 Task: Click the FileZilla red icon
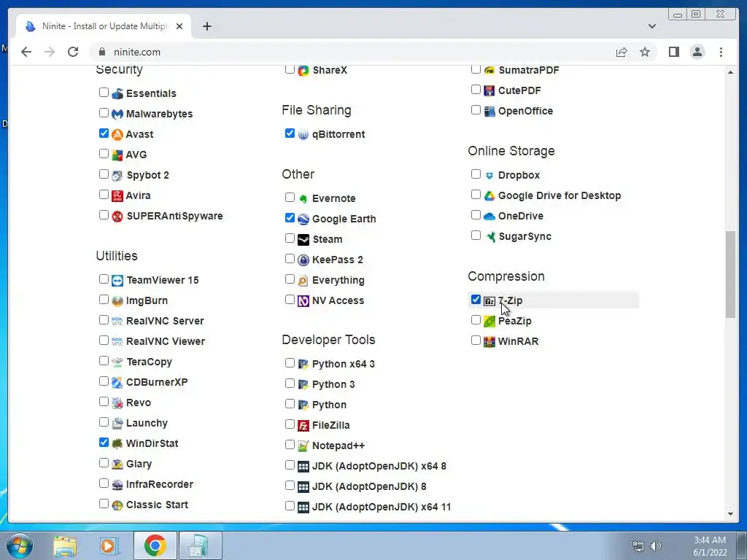303,425
